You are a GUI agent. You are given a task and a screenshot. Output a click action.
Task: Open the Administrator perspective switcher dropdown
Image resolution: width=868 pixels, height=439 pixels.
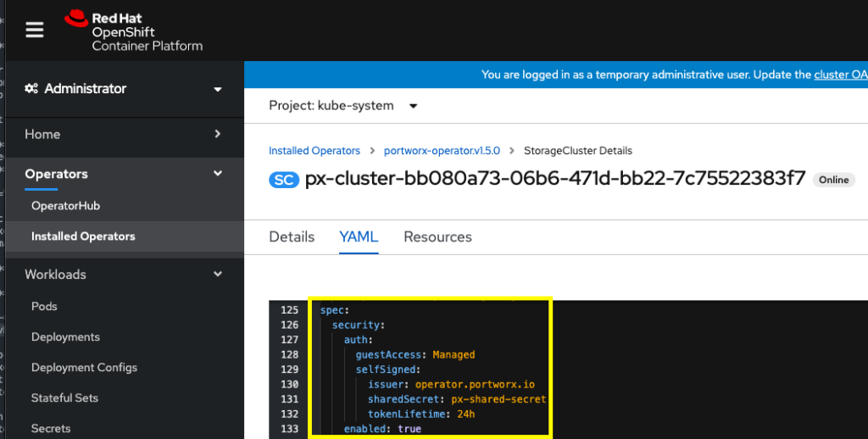[218, 89]
